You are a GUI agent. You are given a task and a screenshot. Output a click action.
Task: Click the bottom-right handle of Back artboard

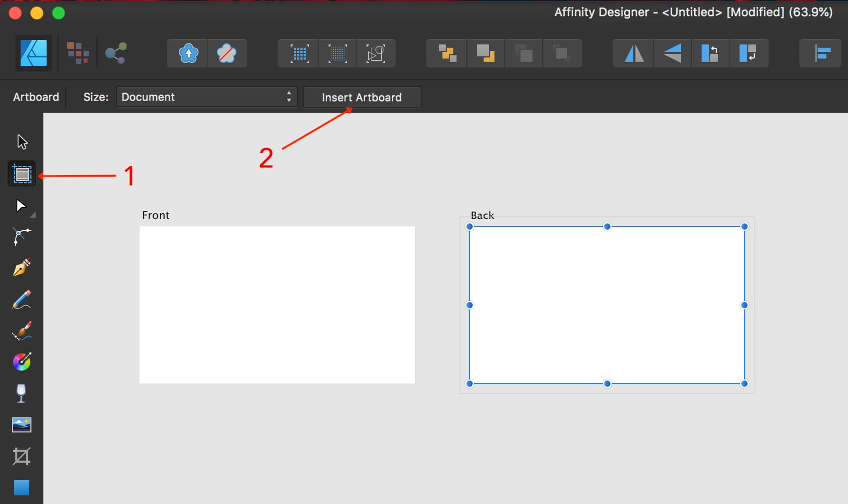(744, 384)
